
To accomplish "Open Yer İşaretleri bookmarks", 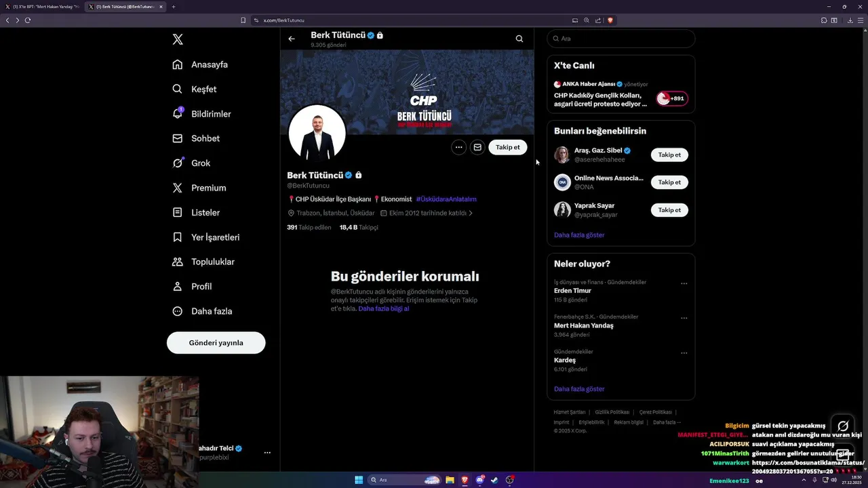I will pos(205,237).
